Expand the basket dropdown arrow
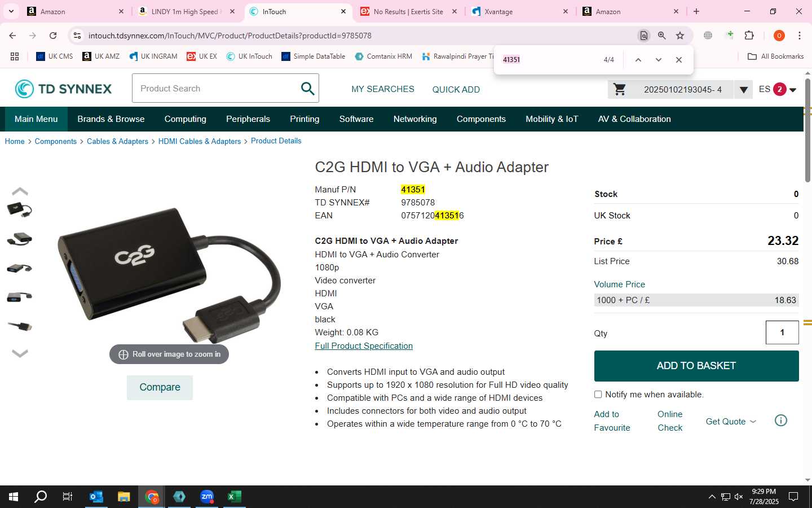The image size is (812, 508). coord(744,89)
